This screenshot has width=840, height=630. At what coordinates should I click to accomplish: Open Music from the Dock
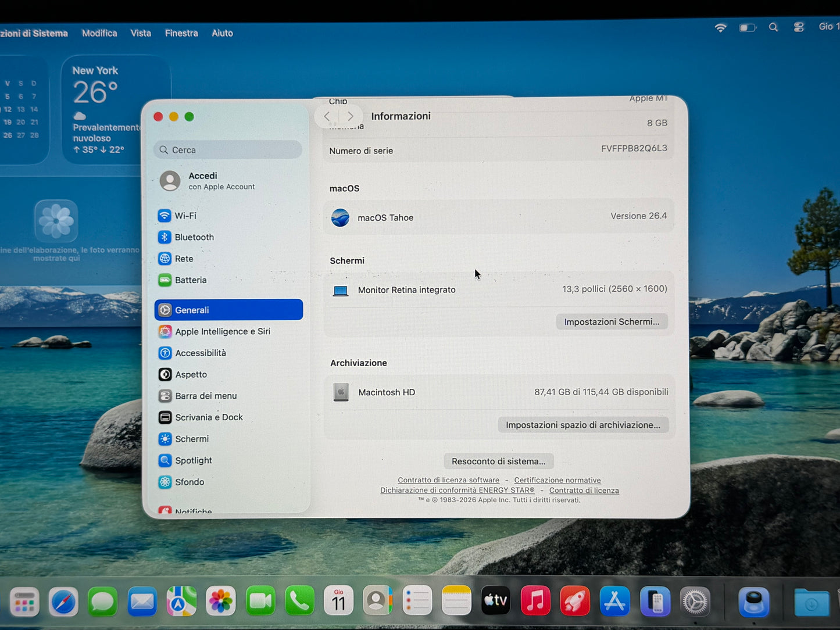(x=535, y=601)
